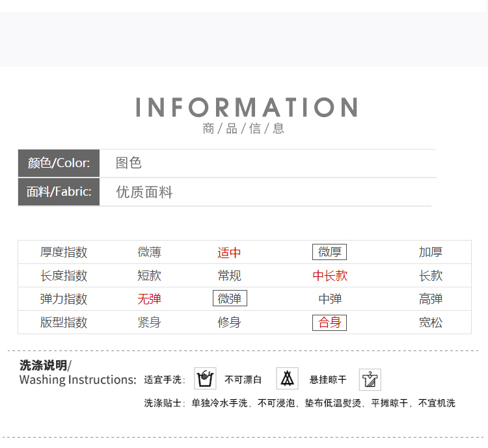The image size is (488, 448).
Task: Click the 面料/Fabric label tab
Action: [x=59, y=192]
